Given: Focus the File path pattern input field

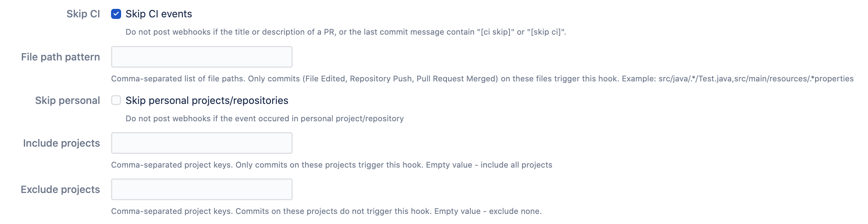Looking at the screenshot, I should 201,57.
